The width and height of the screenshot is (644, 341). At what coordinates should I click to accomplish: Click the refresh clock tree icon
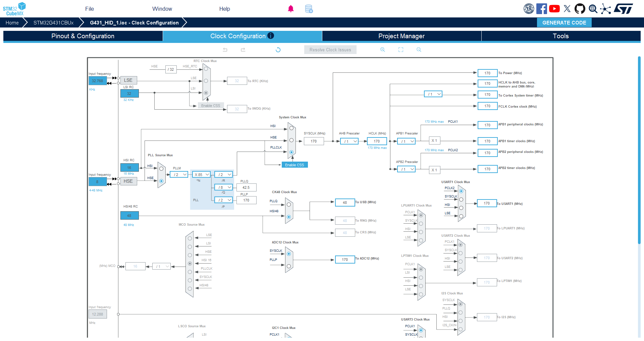[278, 50]
